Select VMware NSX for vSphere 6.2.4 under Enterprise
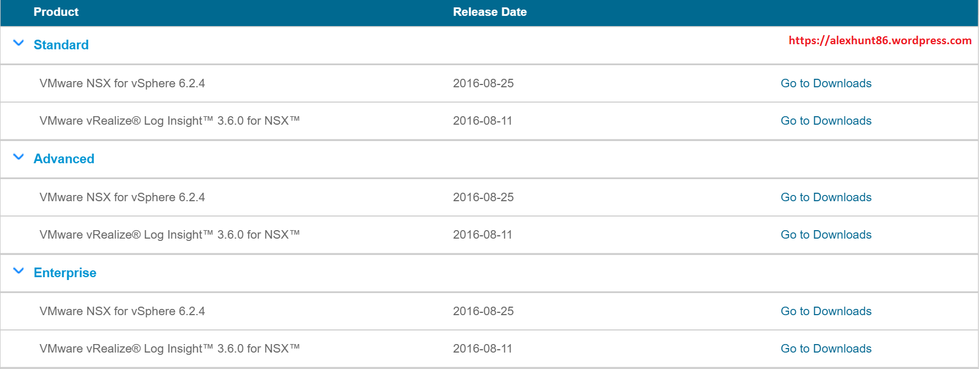This screenshot has height=369, width=980. pyautogui.click(x=122, y=311)
